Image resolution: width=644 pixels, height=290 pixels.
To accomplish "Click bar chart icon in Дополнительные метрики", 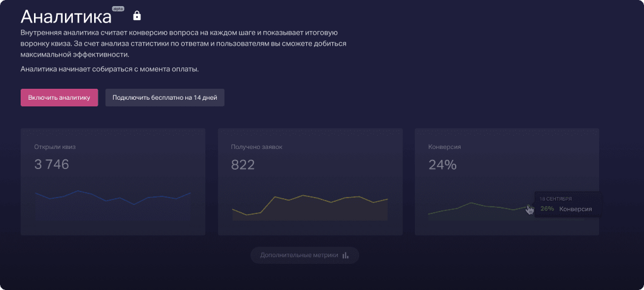I will (346, 255).
